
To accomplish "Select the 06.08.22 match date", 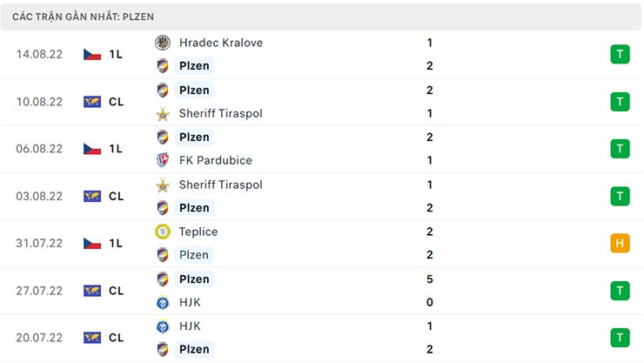I will pos(39,149).
